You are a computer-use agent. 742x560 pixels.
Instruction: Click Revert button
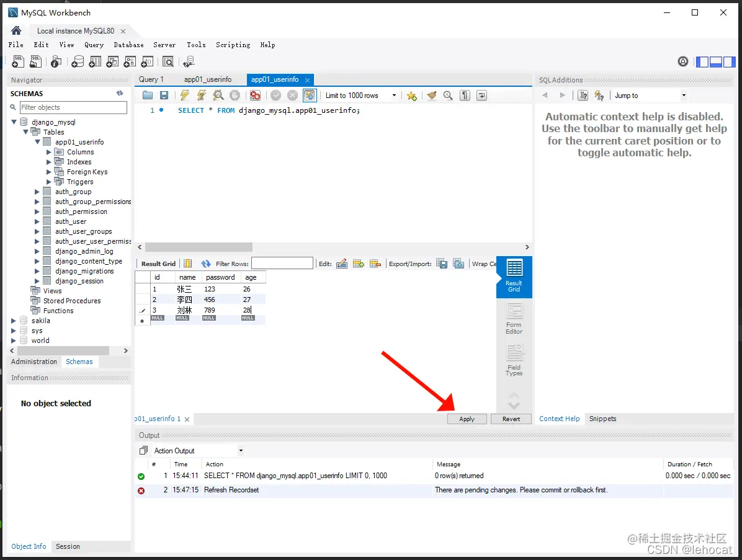click(x=511, y=419)
